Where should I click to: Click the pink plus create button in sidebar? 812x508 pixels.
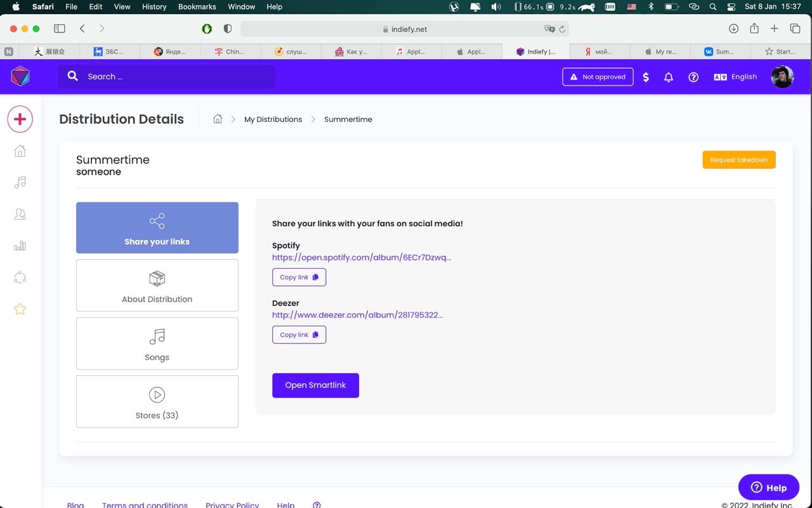20,119
